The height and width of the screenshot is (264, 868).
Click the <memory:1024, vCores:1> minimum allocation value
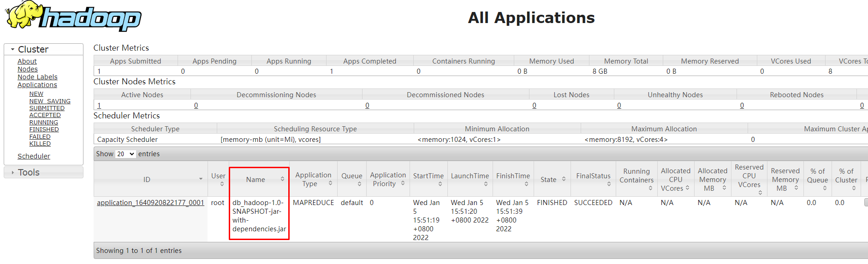click(x=459, y=140)
